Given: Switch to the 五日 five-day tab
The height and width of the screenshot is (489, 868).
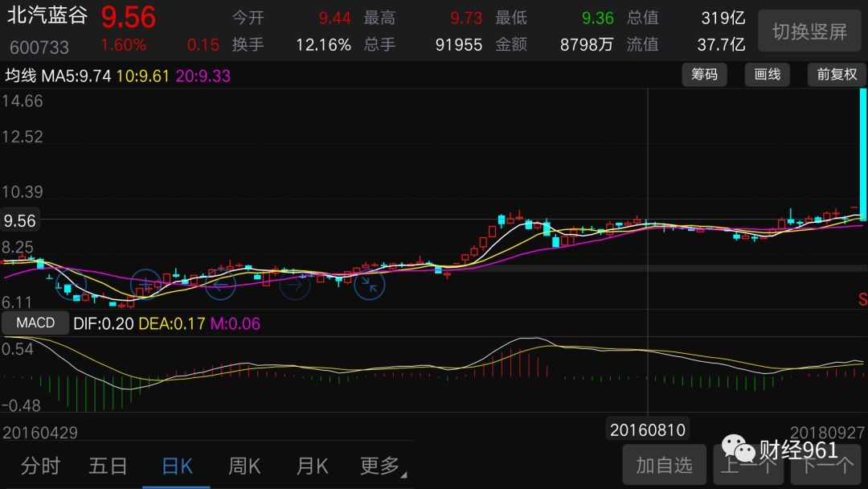Looking at the screenshot, I should 108,466.
